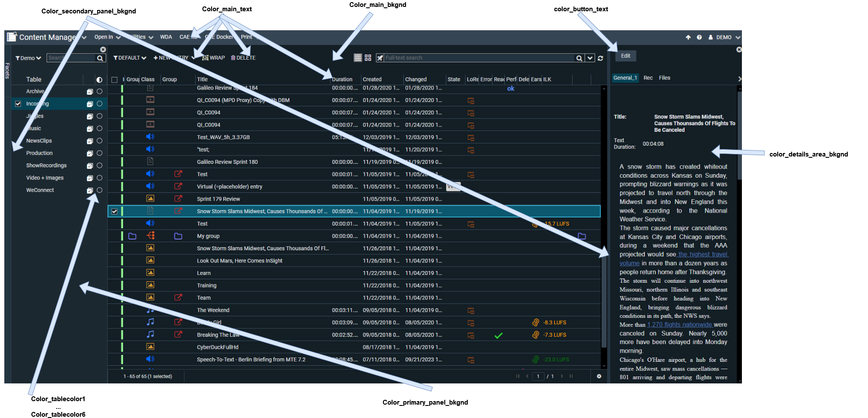This screenshot has width=868, height=418.
Task: Click the ear loudness icon for -7.3 LUFS
Action: click(x=535, y=335)
